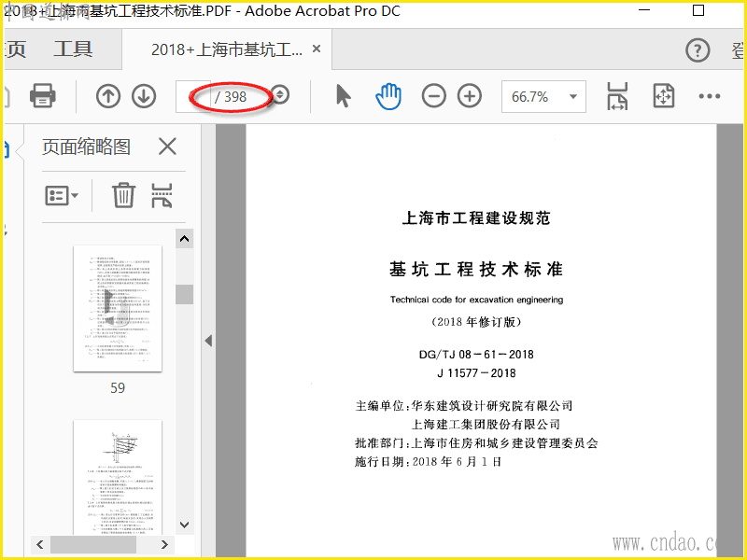
Task: Click the thumbnail list scroll-up arrow
Action: pos(184,239)
